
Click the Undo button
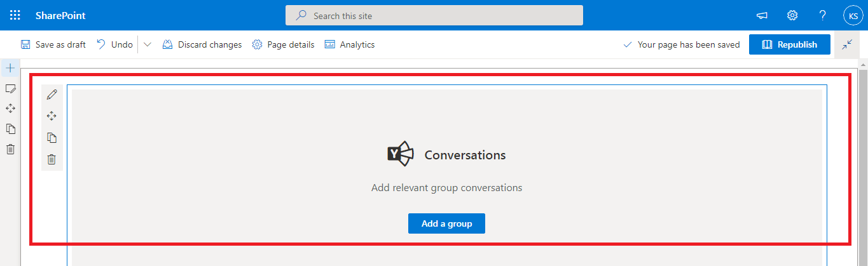point(114,44)
